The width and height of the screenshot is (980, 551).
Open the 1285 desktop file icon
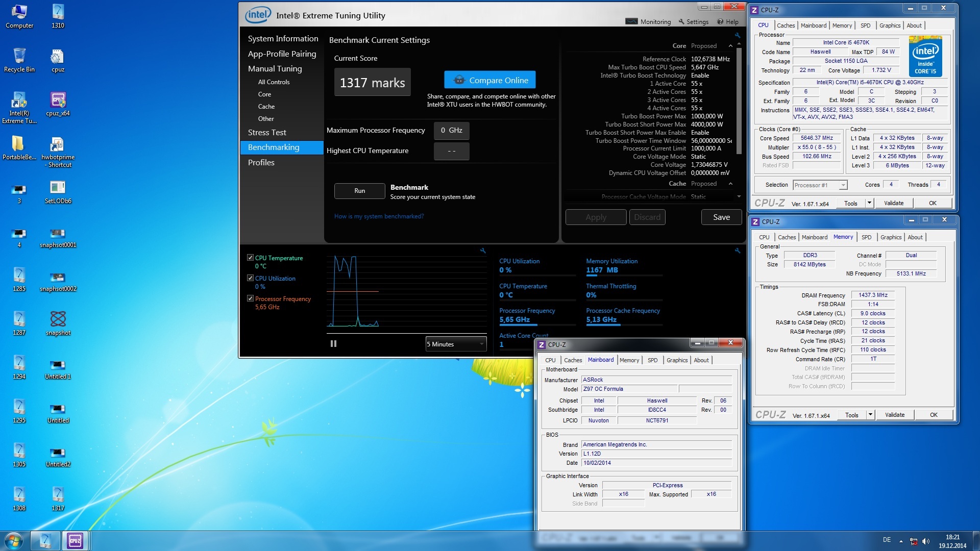pos(19,280)
